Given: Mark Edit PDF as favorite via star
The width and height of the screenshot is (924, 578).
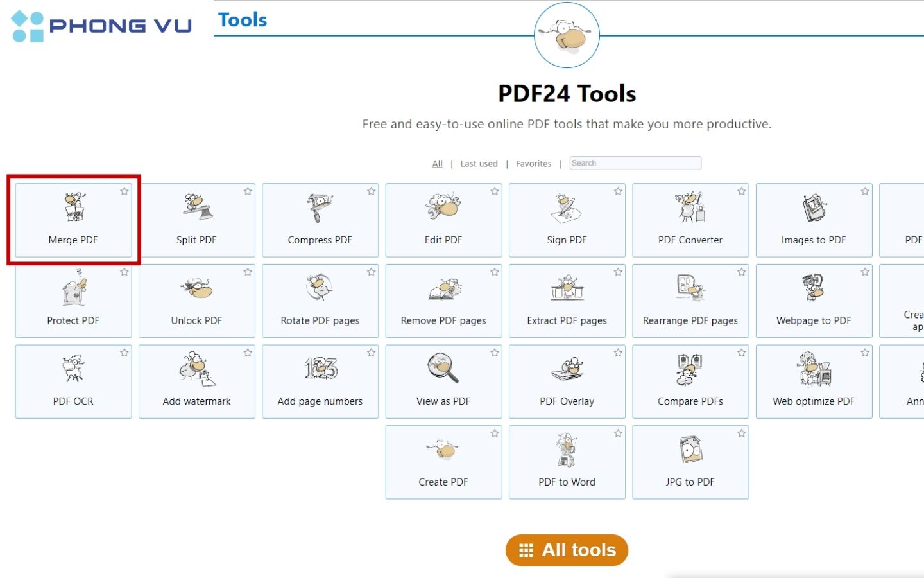Looking at the screenshot, I should tap(495, 191).
